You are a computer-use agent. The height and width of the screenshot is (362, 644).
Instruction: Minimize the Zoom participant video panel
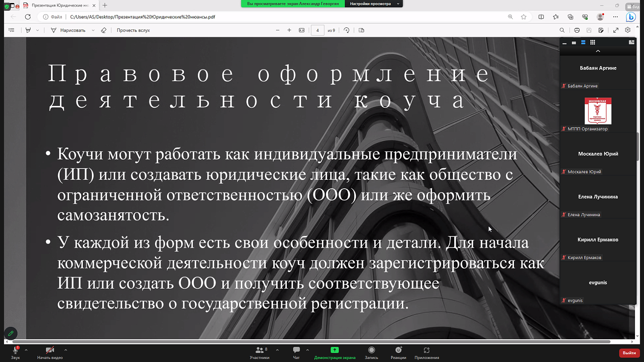click(x=565, y=42)
